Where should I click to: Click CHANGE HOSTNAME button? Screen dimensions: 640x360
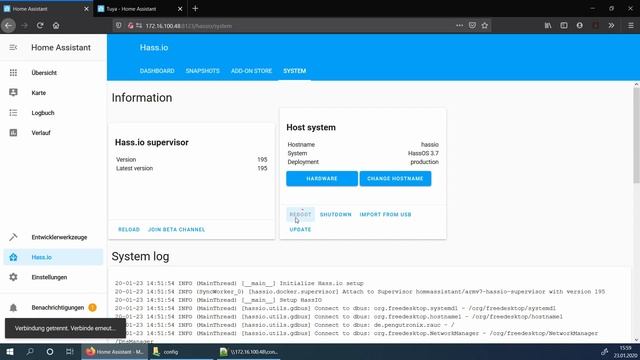click(395, 179)
